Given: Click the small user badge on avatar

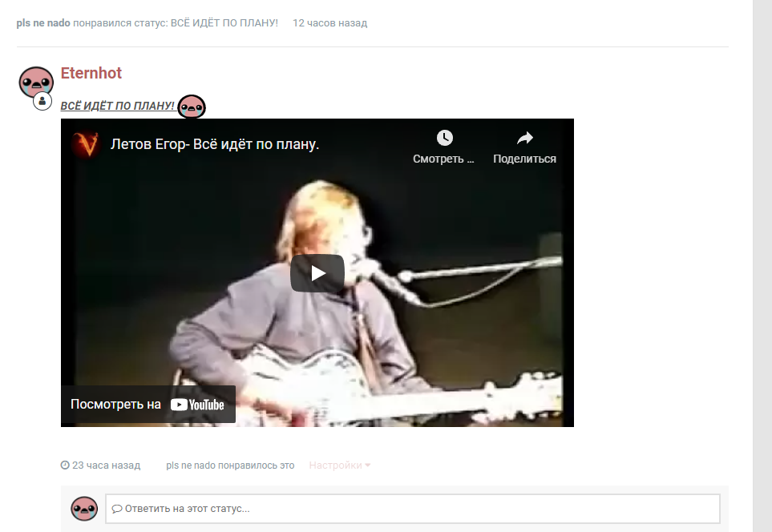Looking at the screenshot, I should 42,102.
